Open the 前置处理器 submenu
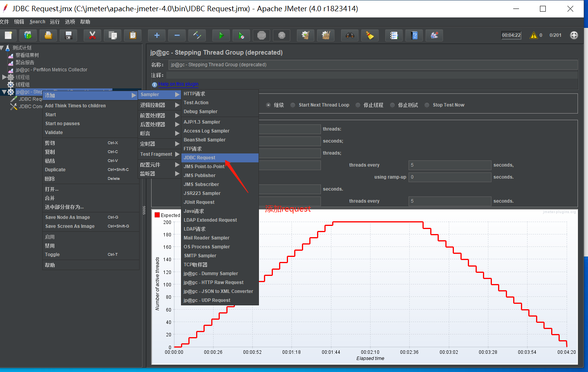Screen dimensions: 588x372 coord(159,115)
